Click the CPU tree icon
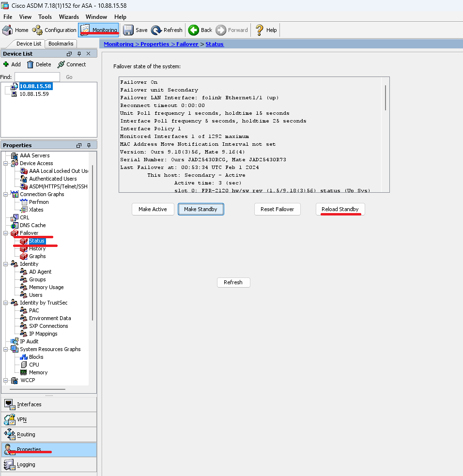This screenshot has height=476, width=463. coord(24,365)
